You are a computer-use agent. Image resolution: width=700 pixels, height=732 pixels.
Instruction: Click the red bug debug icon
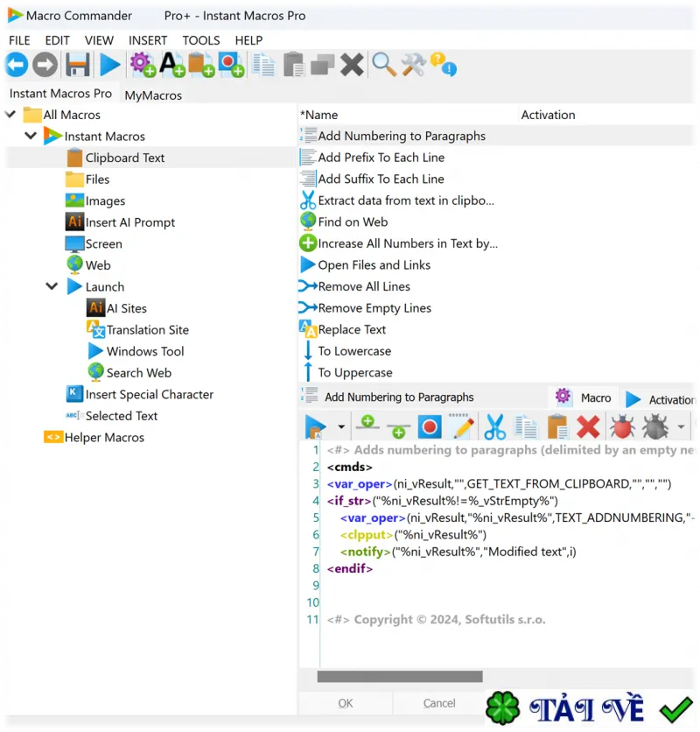tap(622, 426)
